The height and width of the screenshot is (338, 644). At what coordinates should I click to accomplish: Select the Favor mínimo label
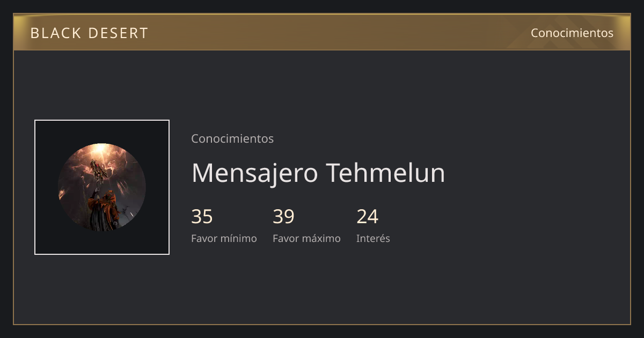(x=224, y=238)
